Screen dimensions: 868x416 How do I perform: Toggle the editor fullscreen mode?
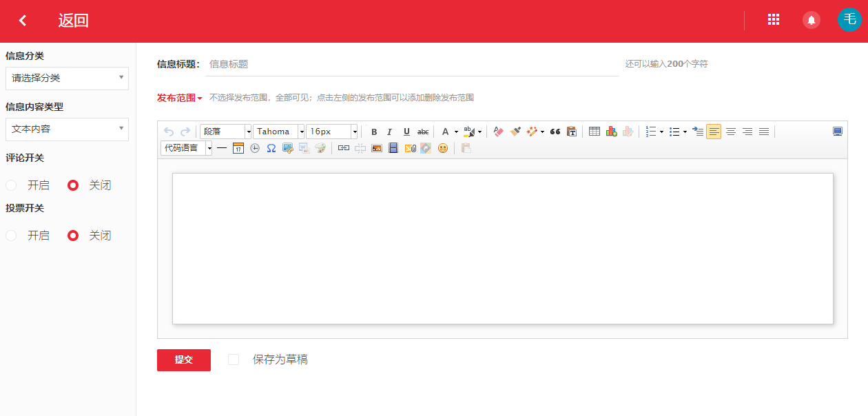[836, 130]
